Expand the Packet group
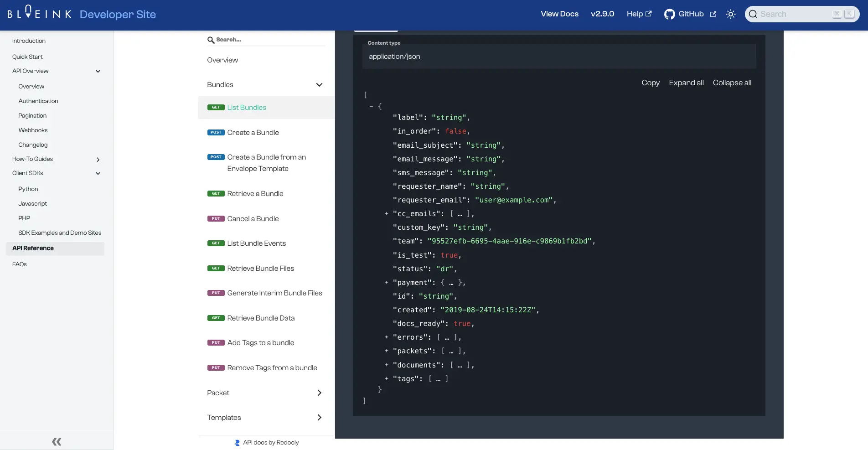868x450 pixels. (x=266, y=393)
